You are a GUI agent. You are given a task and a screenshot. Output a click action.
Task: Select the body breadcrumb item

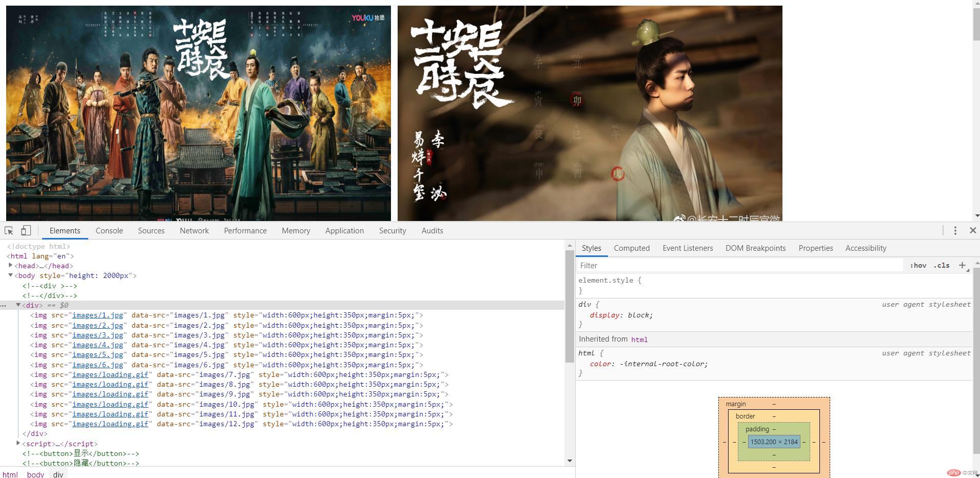click(35, 474)
